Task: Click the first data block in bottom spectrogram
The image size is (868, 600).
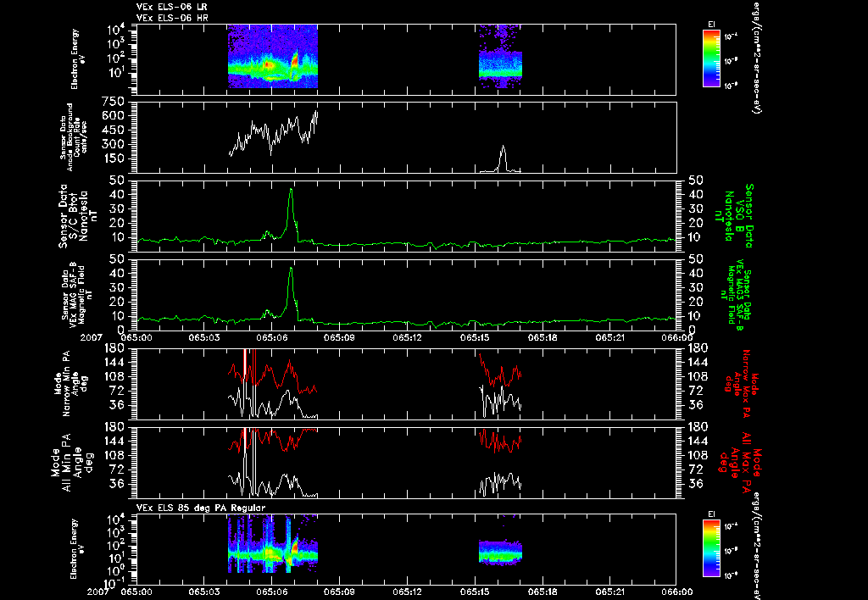Action: (272, 544)
